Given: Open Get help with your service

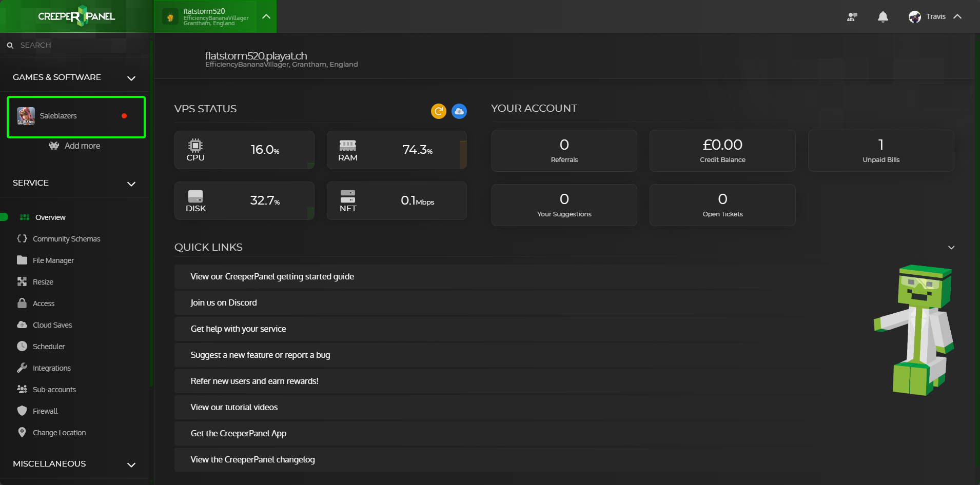Looking at the screenshot, I should (239, 329).
